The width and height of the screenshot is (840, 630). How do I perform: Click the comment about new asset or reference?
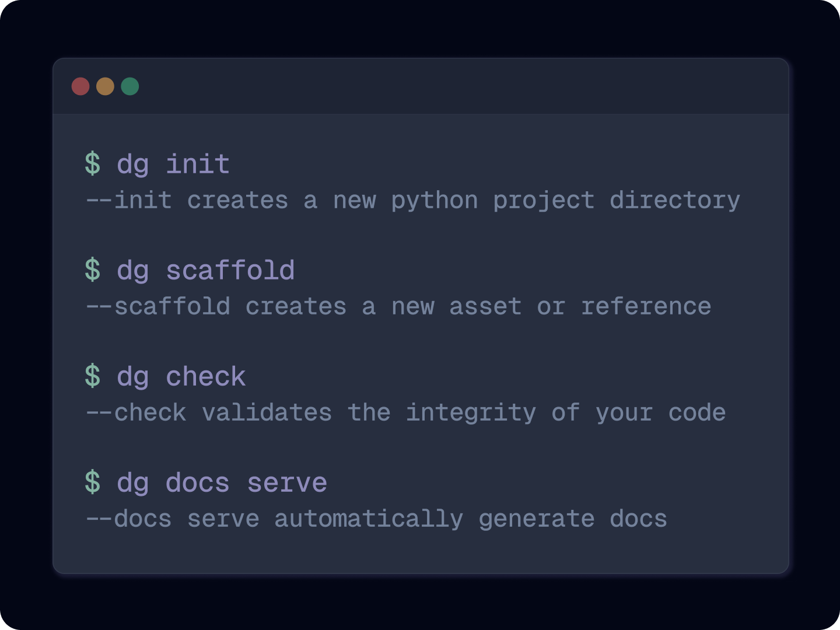(398, 307)
